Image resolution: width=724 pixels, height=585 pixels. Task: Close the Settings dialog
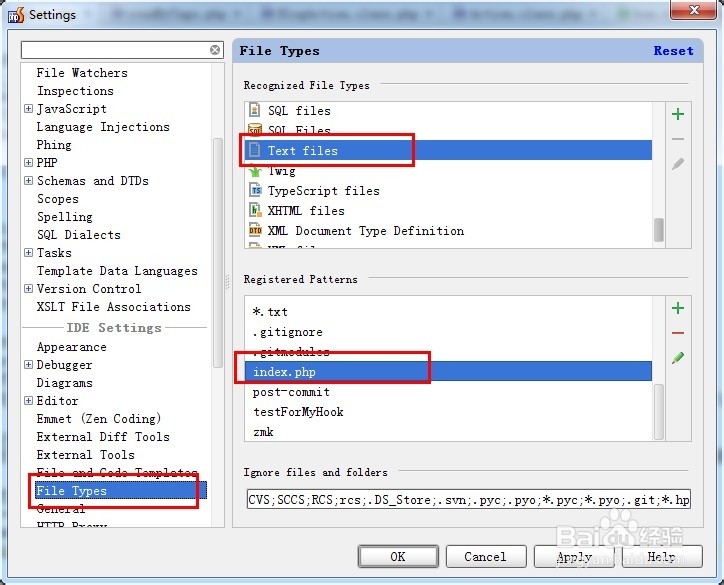click(x=694, y=10)
